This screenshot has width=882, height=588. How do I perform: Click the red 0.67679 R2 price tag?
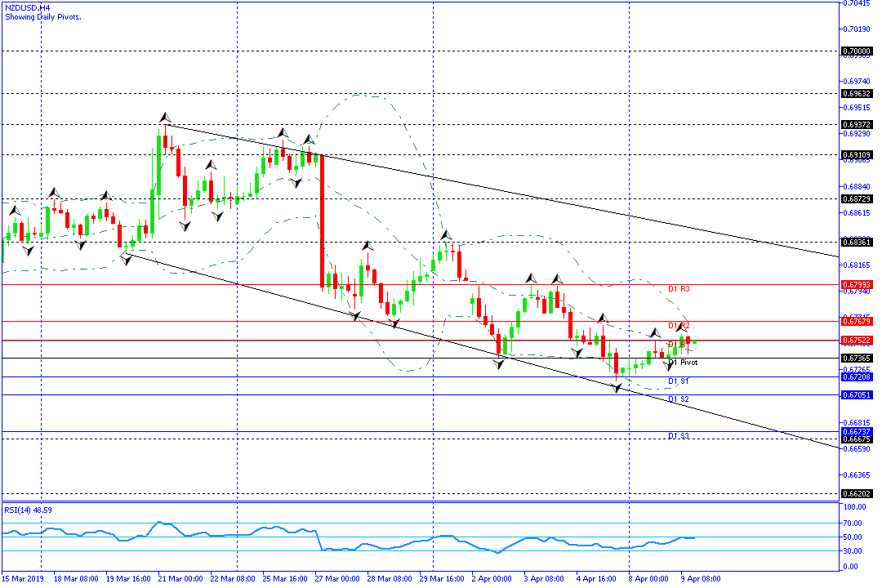tap(857, 321)
